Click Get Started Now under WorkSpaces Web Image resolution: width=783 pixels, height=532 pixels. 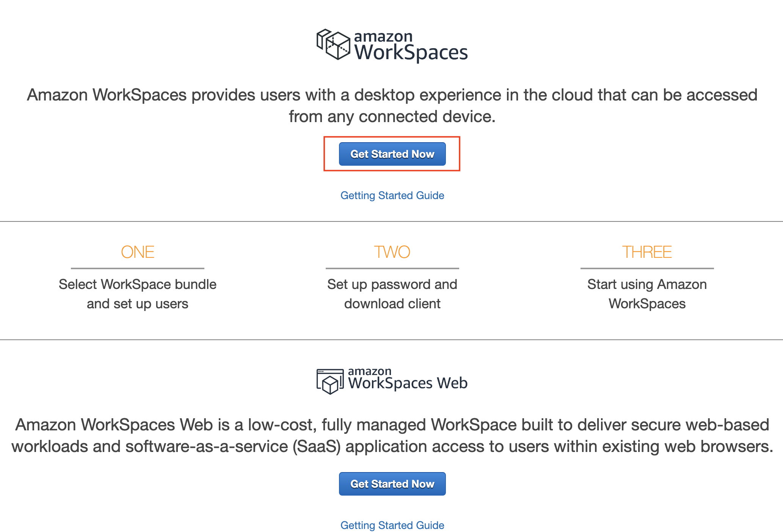(x=392, y=484)
